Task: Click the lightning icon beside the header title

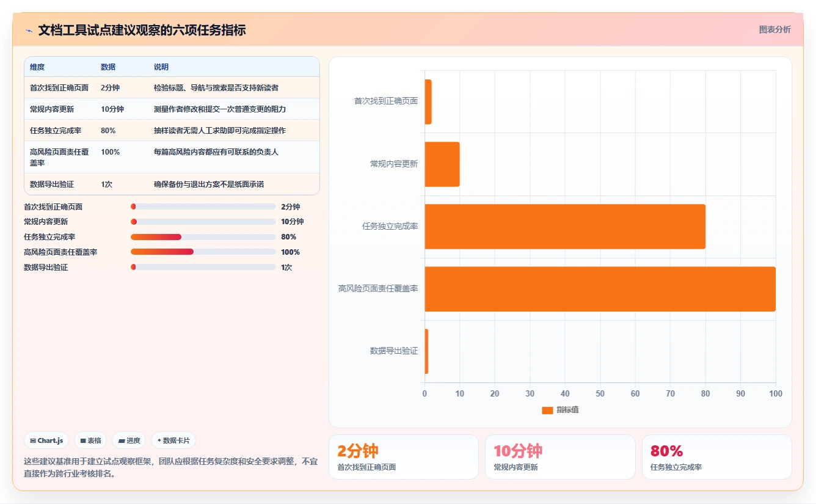Action: 29,31
